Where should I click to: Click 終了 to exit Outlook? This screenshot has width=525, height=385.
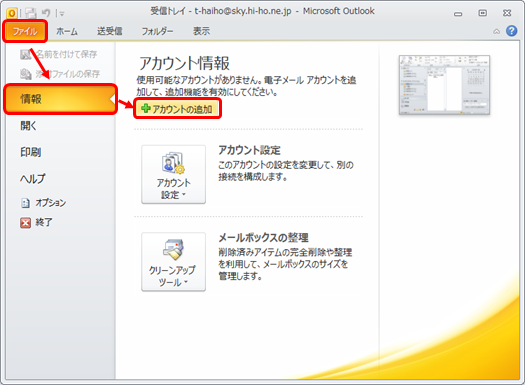click(44, 222)
